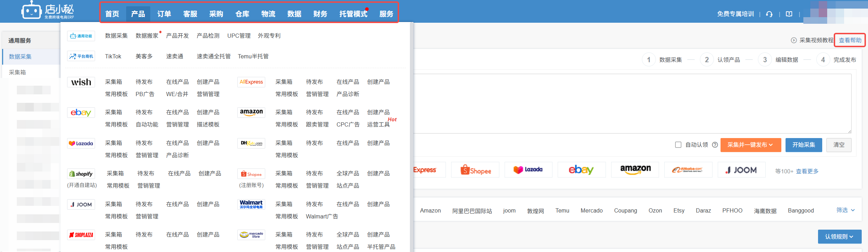
Task: Open the 查看帮助 link
Action: tap(850, 40)
